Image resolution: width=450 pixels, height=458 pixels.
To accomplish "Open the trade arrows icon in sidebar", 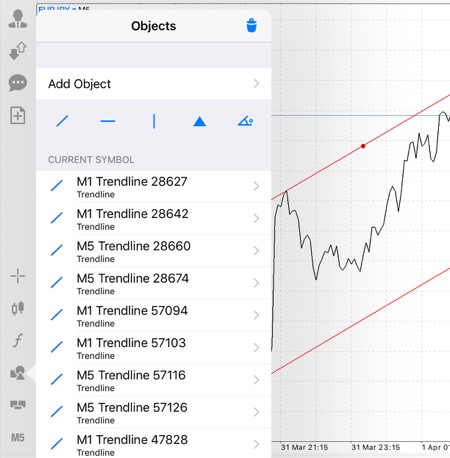I will click(x=18, y=51).
